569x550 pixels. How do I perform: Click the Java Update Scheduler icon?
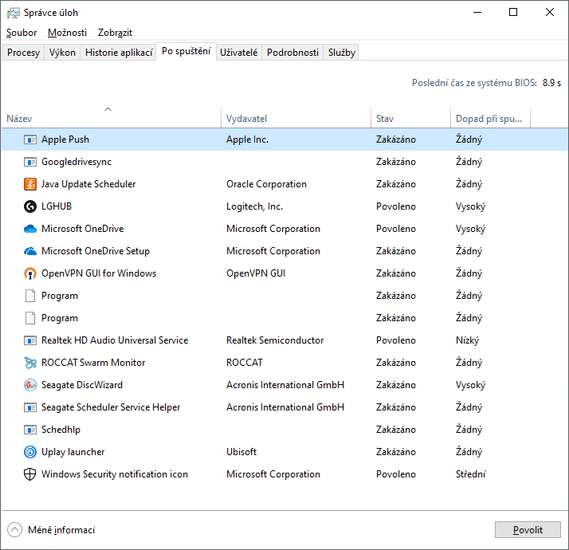30,184
